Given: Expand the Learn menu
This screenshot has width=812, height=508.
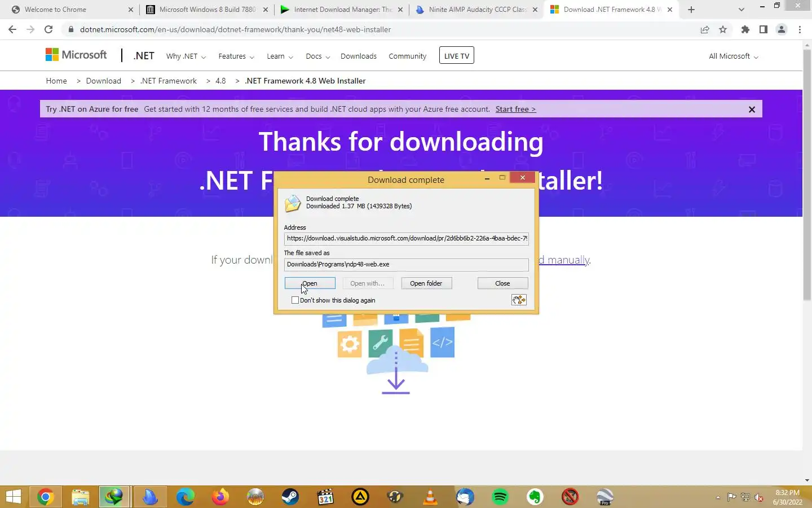Looking at the screenshot, I should pyautogui.click(x=280, y=56).
